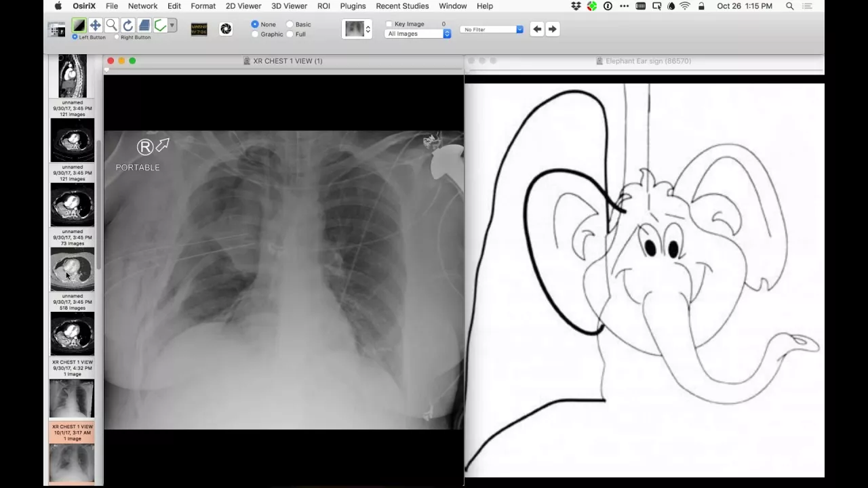Select None annotation radio button
The image size is (868, 488).
255,24
